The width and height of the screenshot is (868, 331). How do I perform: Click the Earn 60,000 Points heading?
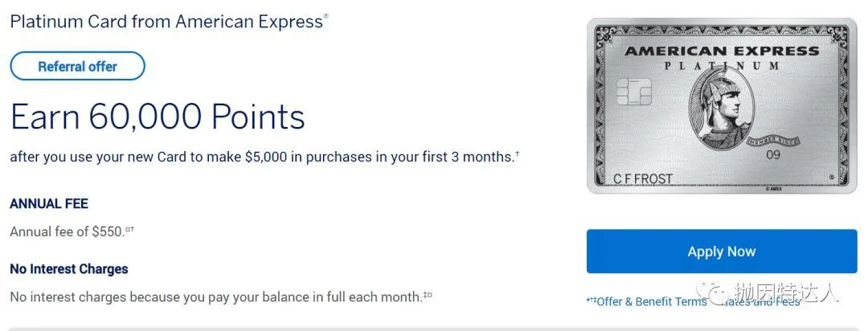[x=158, y=116]
